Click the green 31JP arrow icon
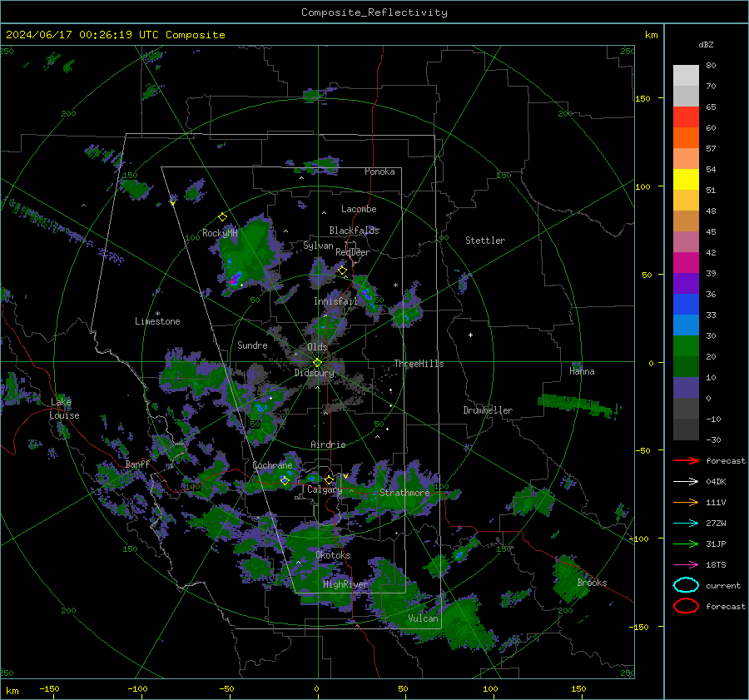This screenshot has height=700, width=749. 686,544
